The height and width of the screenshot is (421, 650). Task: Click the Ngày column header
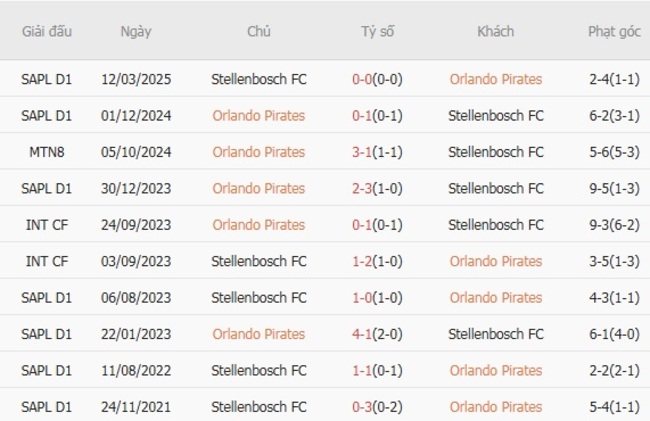(136, 31)
